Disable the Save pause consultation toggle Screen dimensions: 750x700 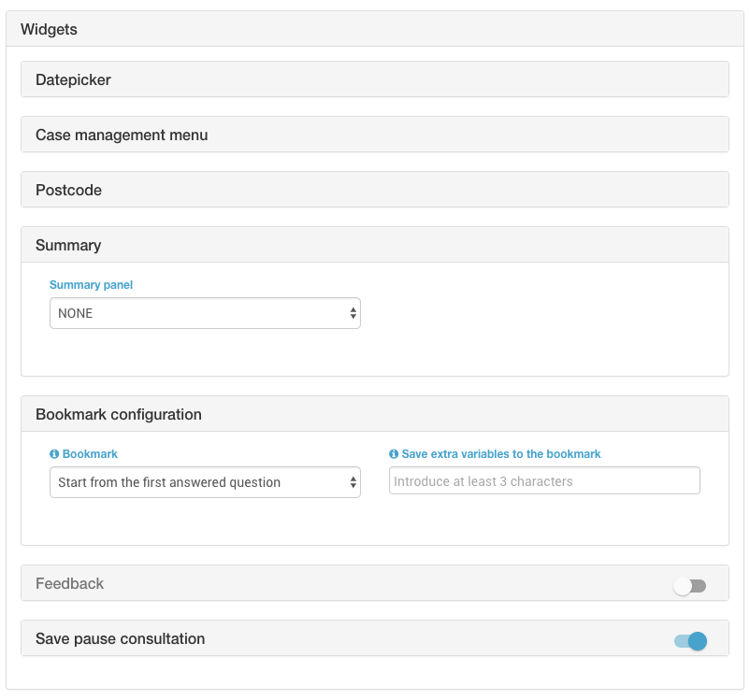(690, 641)
